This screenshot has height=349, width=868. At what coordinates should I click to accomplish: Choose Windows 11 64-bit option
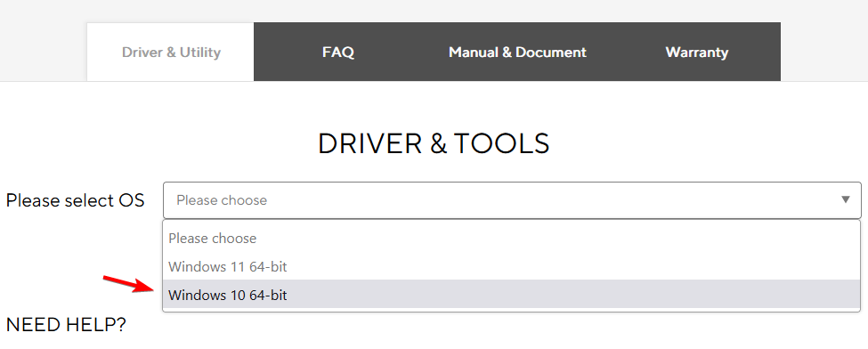click(x=511, y=266)
